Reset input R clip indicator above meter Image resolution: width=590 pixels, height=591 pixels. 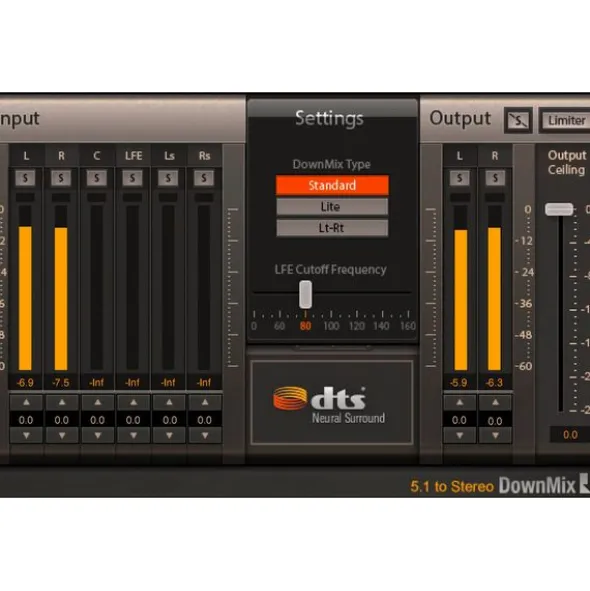[x=61, y=197]
